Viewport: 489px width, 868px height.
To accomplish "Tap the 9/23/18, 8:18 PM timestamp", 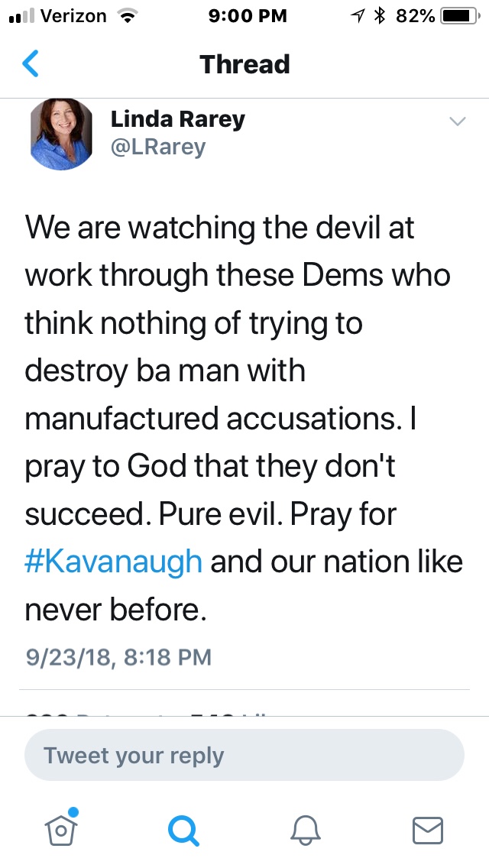I will [118, 656].
